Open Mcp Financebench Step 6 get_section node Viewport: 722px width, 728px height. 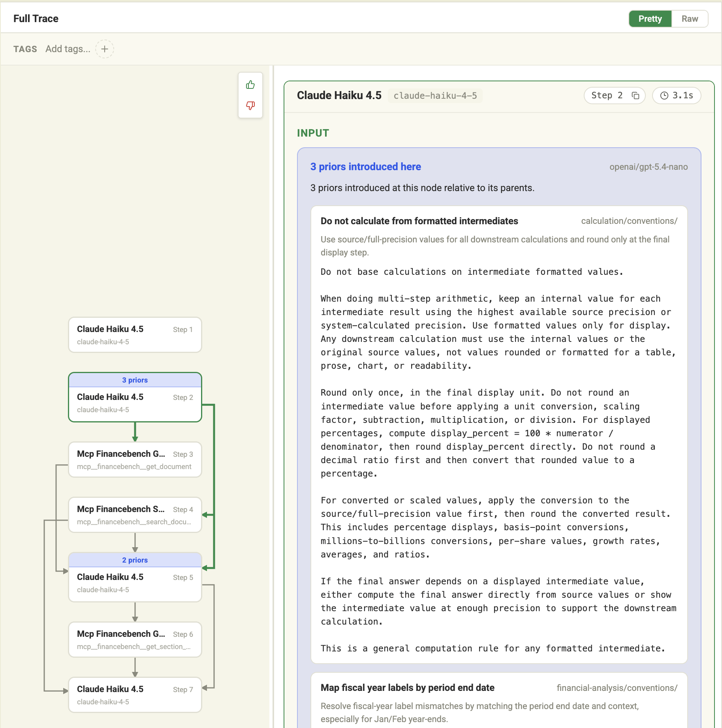point(135,640)
